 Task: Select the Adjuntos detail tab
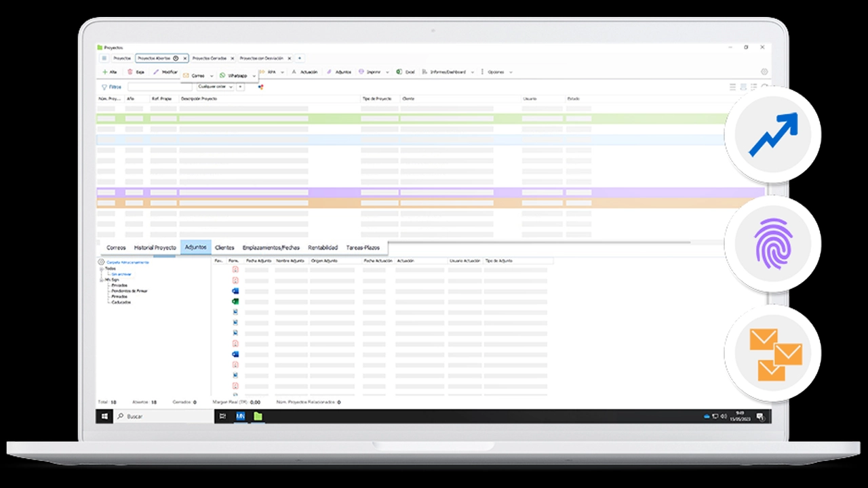pos(196,248)
